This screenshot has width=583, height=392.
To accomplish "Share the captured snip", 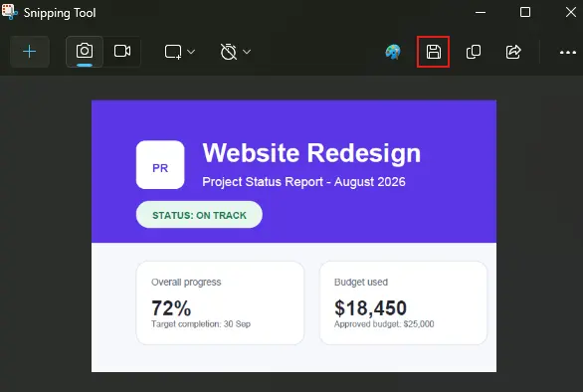I will (x=513, y=52).
